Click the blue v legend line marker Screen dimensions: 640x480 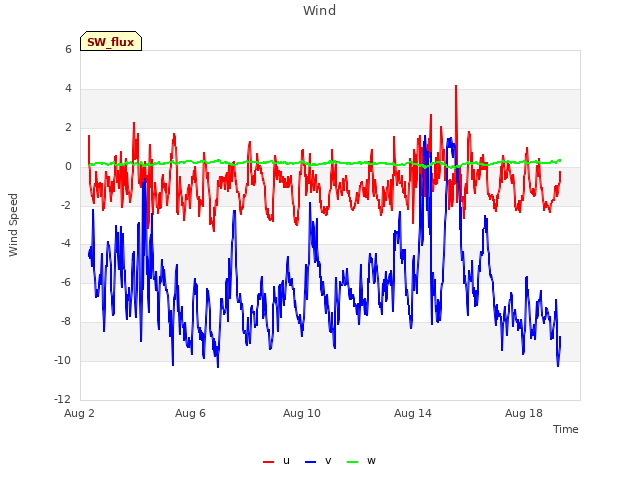(x=310, y=462)
